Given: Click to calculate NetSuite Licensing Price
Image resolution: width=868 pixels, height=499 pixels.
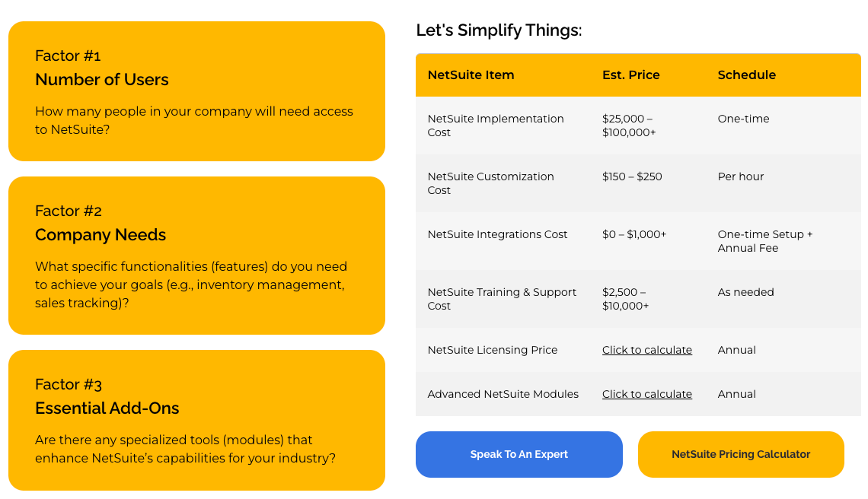Looking at the screenshot, I should [x=646, y=350].
